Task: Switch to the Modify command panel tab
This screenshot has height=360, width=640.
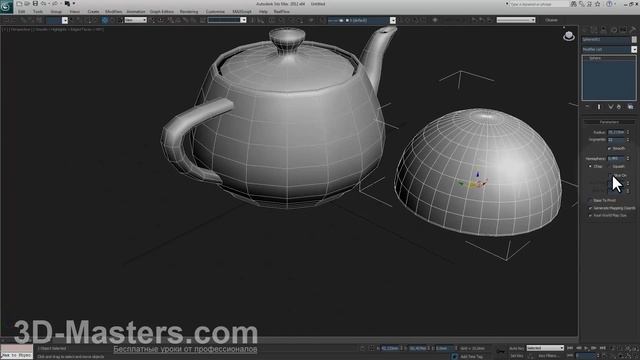Action: point(594,30)
